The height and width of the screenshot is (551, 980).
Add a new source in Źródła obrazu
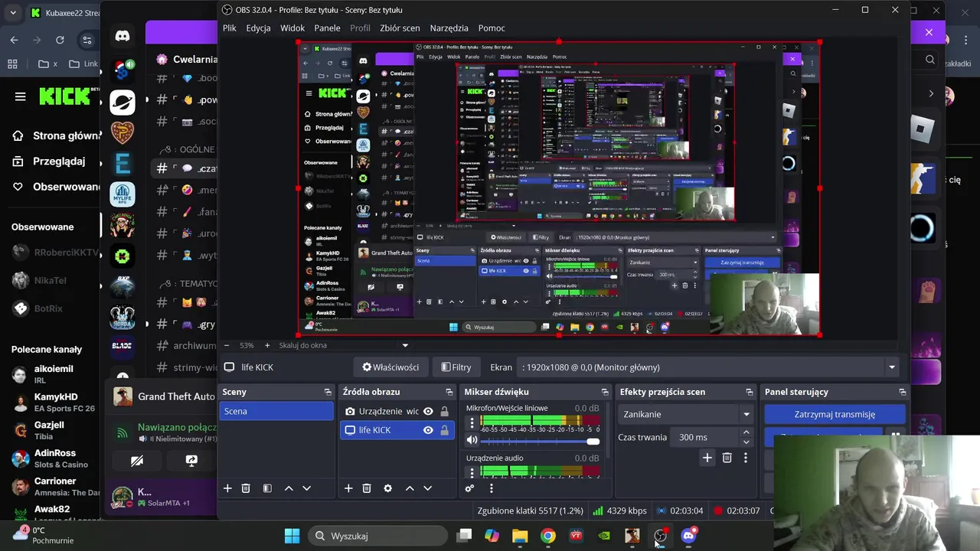348,488
